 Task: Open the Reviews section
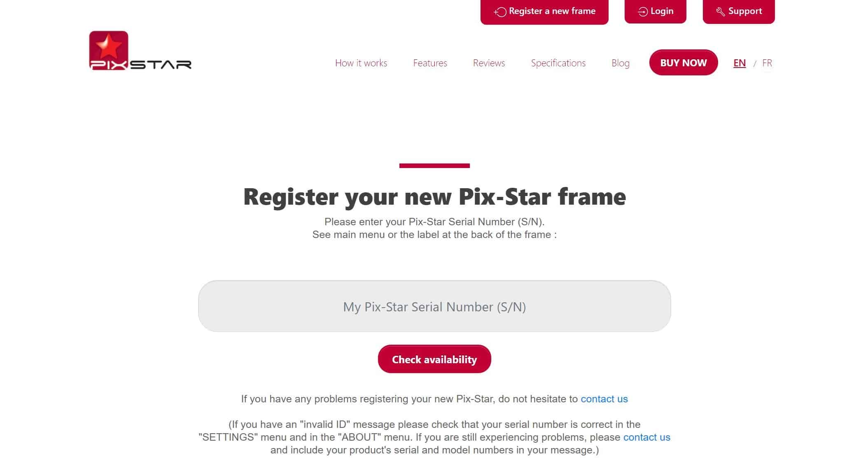pos(489,63)
